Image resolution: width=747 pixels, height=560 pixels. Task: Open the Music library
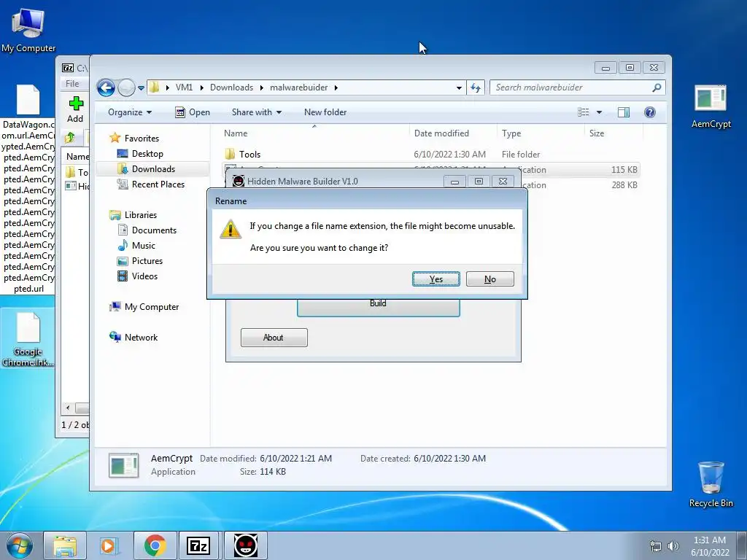[144, 246]
